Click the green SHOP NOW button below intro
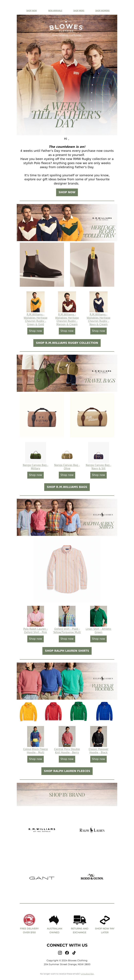Screen dimensions: 134x980 click(67, 192)
